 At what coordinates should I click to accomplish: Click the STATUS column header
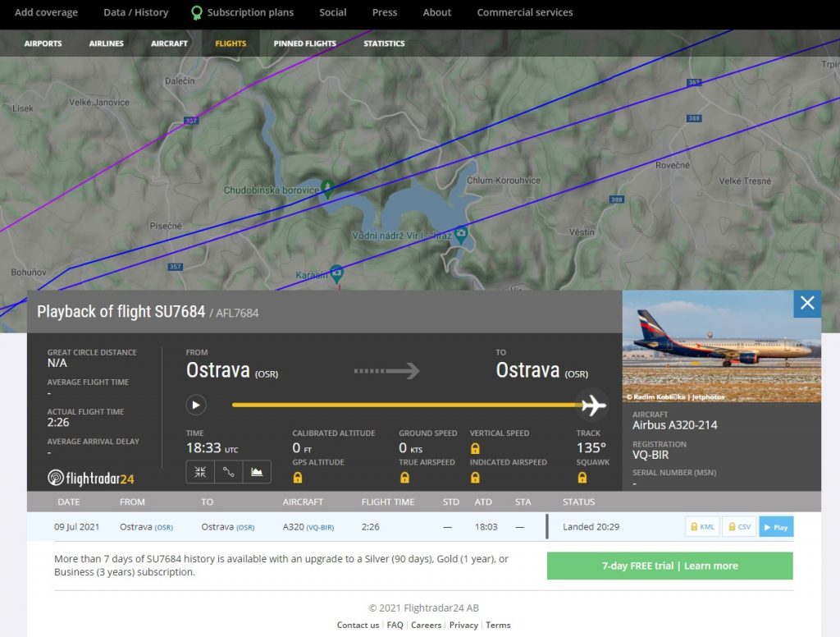point(578,502)
